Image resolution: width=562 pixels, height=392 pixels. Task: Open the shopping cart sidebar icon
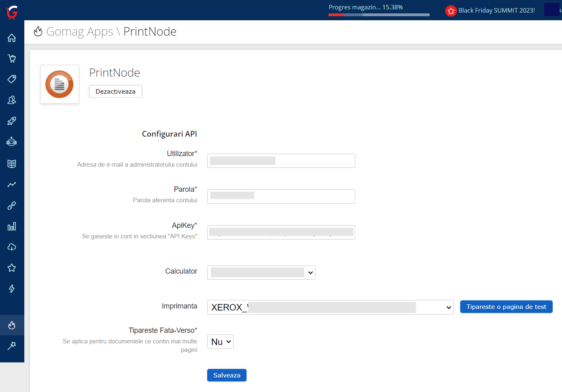tap(12, 58)
